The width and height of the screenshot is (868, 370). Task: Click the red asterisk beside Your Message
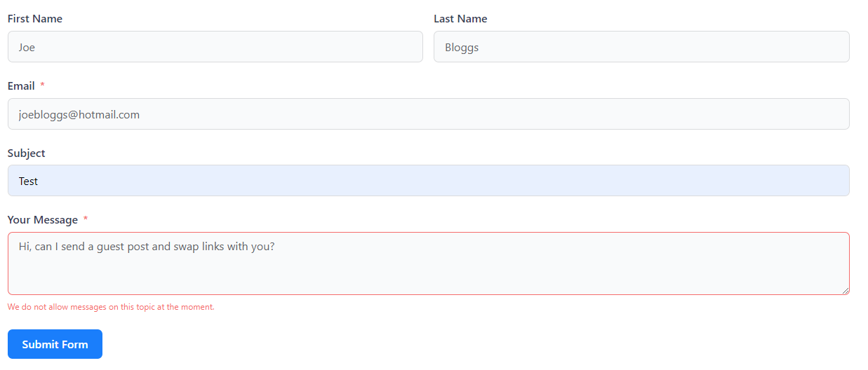(x=86, y=219)
